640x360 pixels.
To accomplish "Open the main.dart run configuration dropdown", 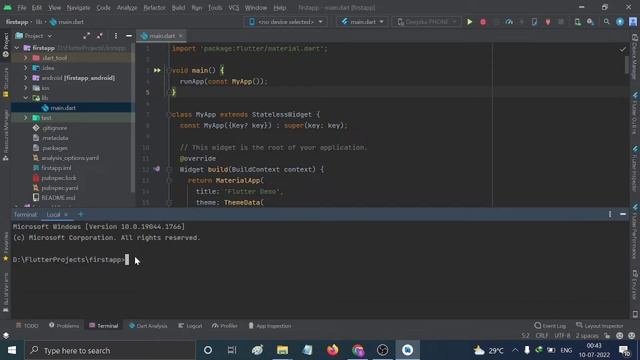I will pyautogui.click(x=362, y=22).
